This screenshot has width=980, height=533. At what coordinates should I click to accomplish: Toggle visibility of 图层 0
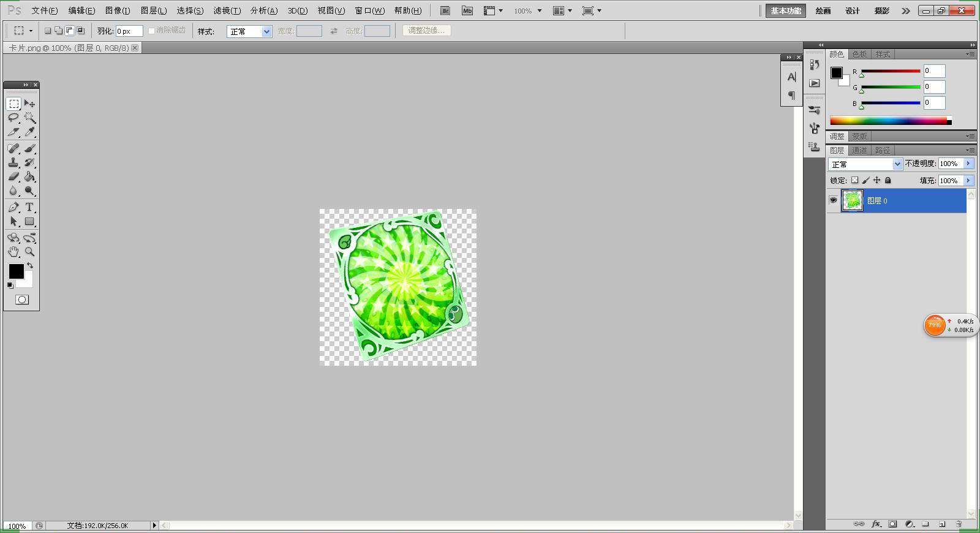click(x=833, y=200)
